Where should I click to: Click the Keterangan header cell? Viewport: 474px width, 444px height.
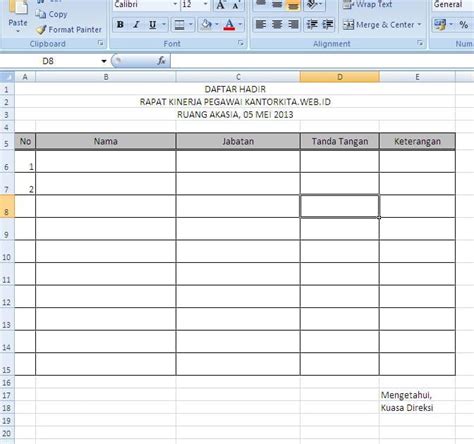[x=417, y=141]
